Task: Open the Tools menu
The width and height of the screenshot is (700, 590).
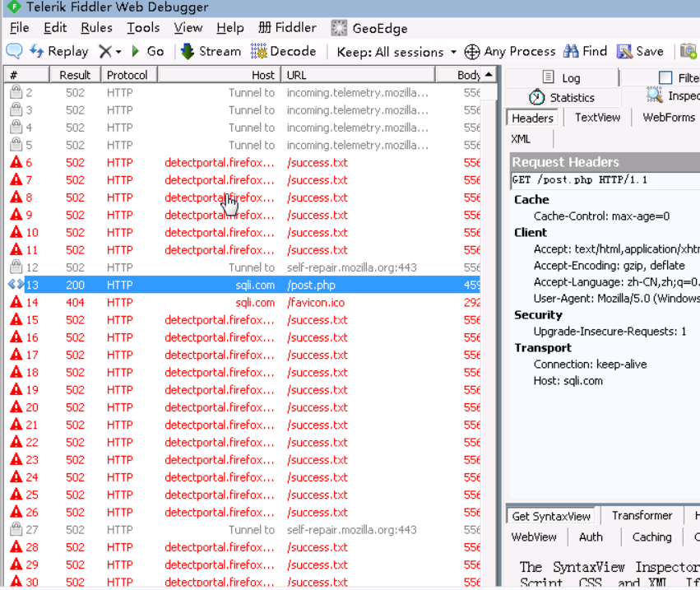Action: pos(143,28)
